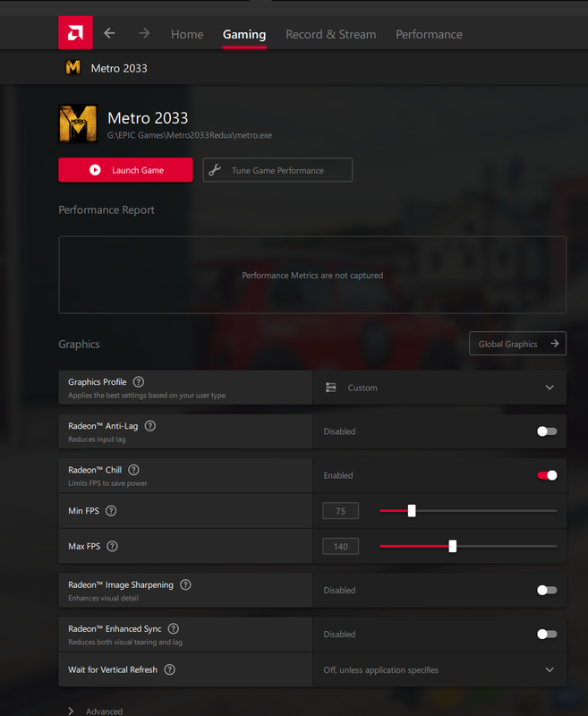Open help icon next to Max FPS

pos(112,546)
